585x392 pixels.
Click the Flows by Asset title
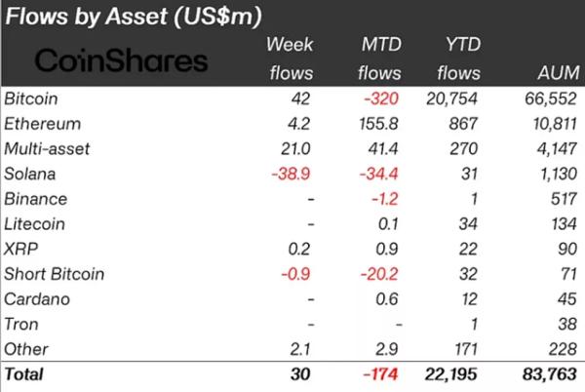(134, 17)
